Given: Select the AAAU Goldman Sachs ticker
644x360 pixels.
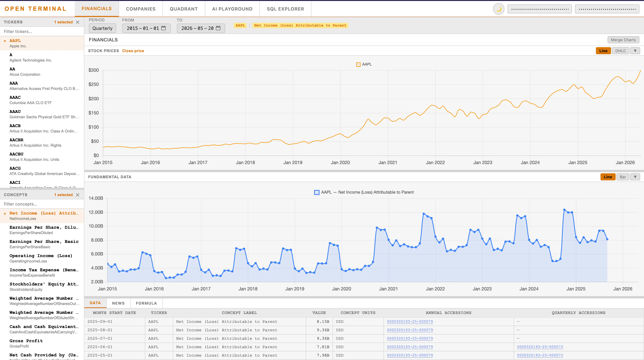Looking at the screenshot, I should tap(42, 114).
